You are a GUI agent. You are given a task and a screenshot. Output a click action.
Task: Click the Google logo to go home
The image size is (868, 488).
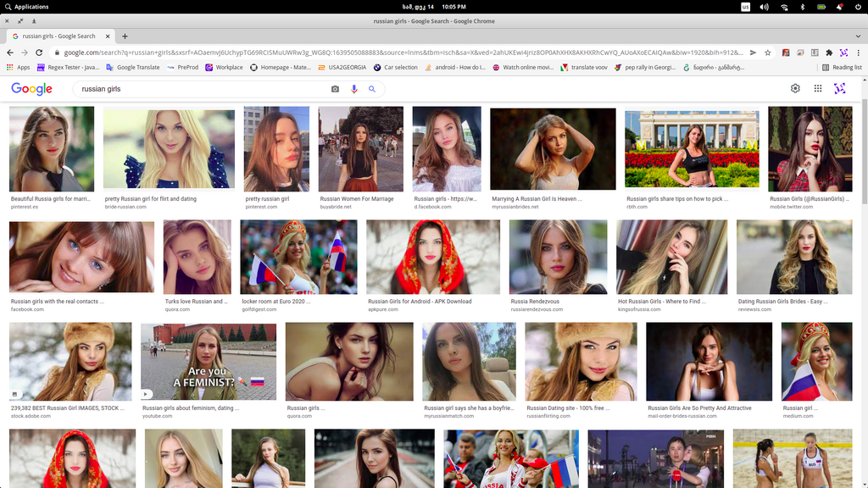coord(31,89)
